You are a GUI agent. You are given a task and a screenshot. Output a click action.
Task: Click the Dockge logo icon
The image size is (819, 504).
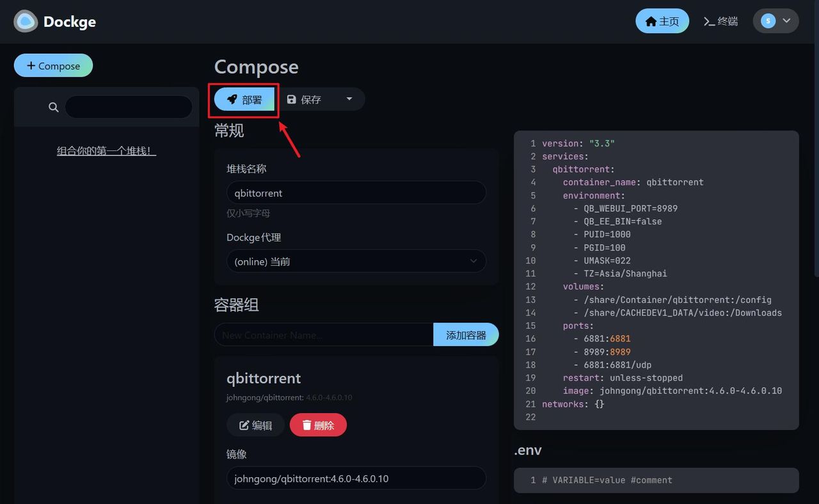click(x=26, y=21)
